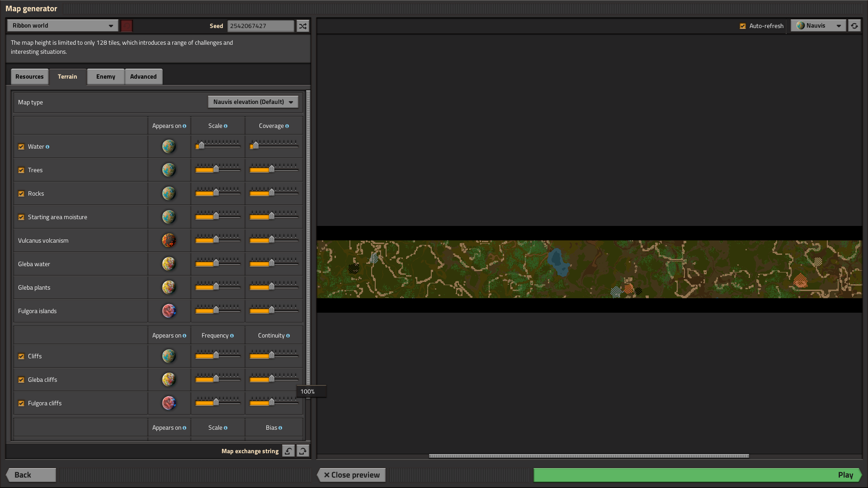This screenshot has height=488, width=868.
Task: Click the Fulgora cliffs planet icon
Action: coord(169,403)
